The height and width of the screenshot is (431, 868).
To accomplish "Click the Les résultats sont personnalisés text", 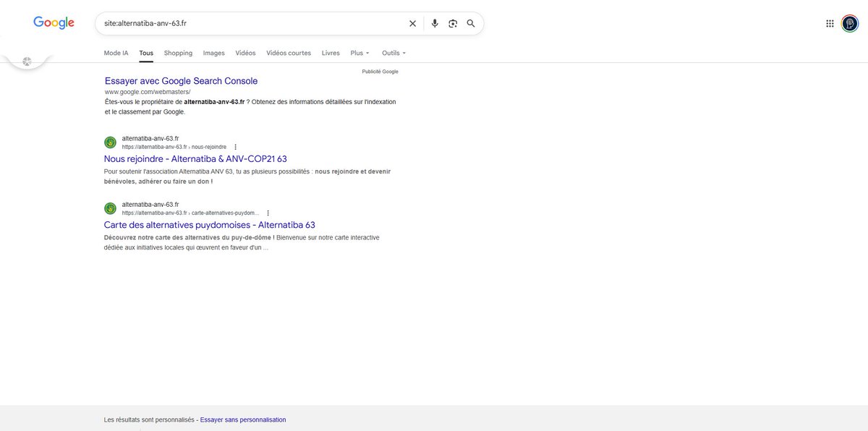I will coord(148,419).
